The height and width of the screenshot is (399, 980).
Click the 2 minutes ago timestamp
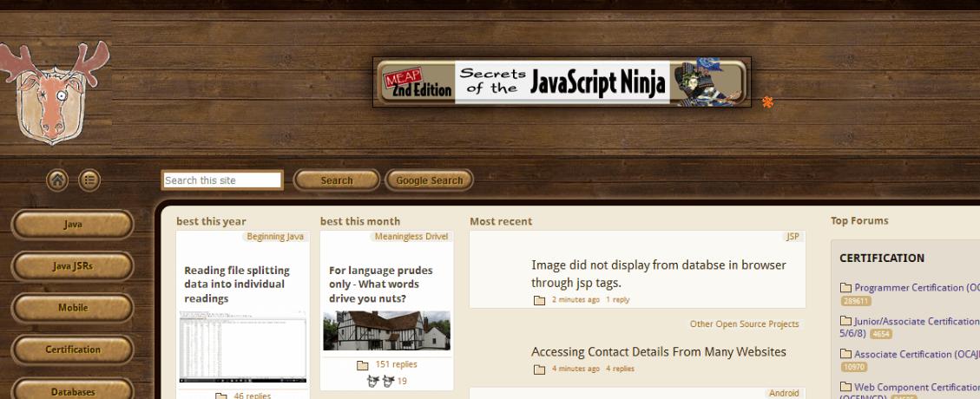pos(576,300)
